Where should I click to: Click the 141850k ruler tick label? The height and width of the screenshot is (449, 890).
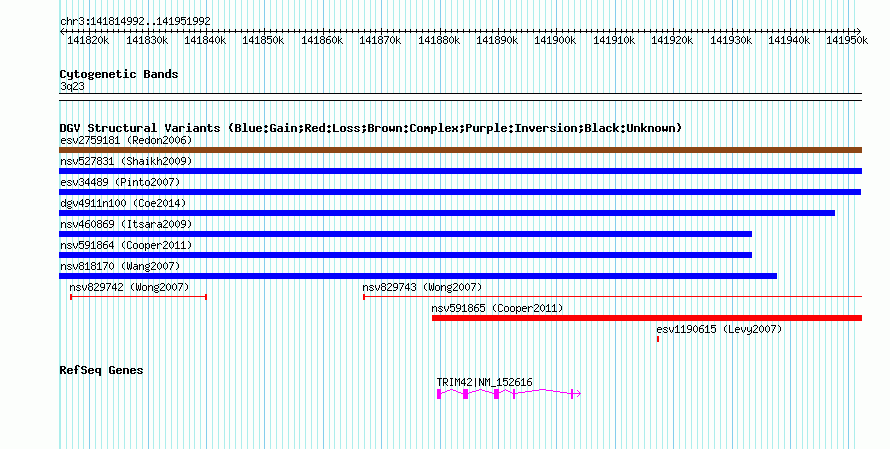tap(263, 40)
